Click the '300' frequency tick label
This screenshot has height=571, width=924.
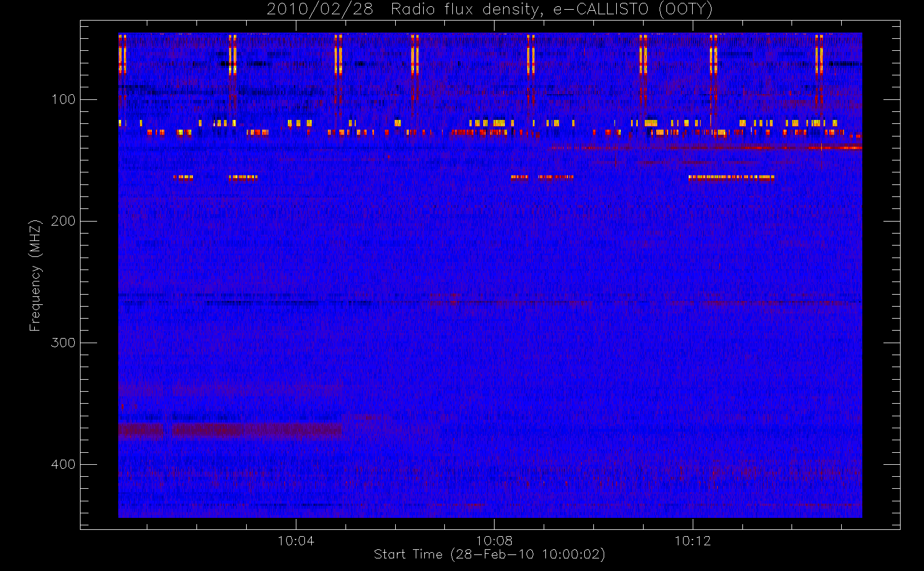63,343
